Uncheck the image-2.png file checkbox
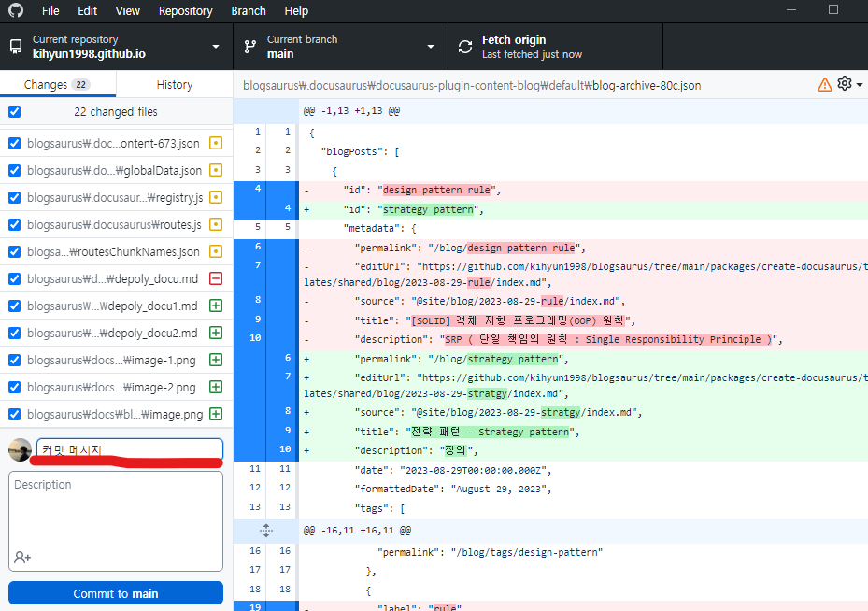 pyautogui.click(x=14, y=388)
